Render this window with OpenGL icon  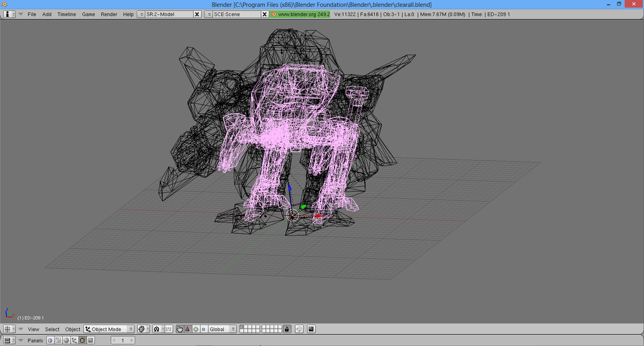point(311,329)
